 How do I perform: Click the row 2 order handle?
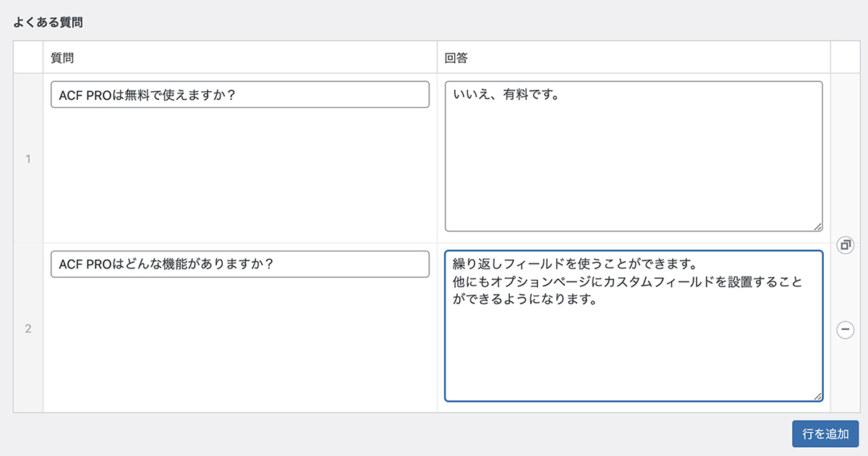[x=28, y=329]
